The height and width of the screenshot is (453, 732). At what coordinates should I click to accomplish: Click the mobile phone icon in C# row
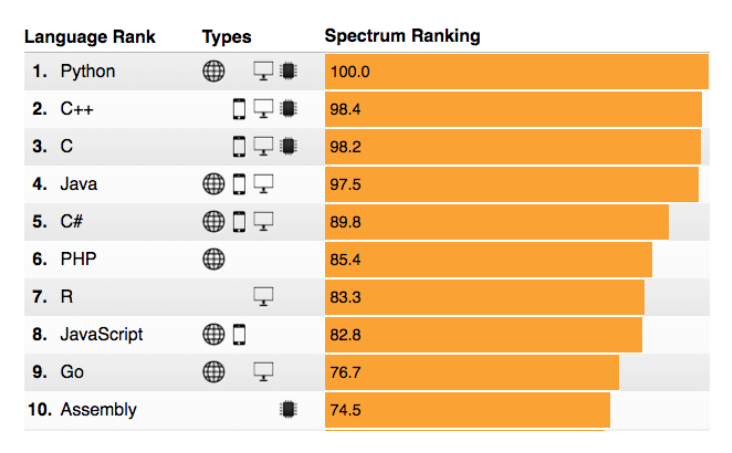pyautogui.click(x=239, y=221)
